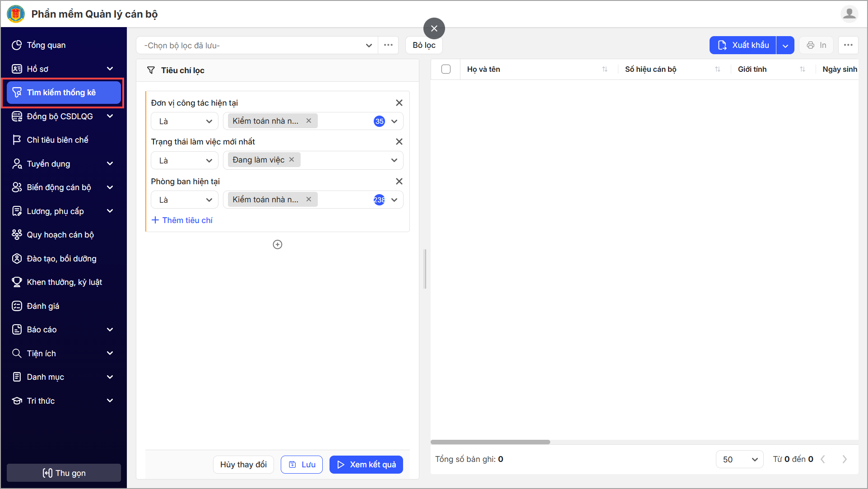The height and width of the screenshot is (489, 868).
Task: Expand the Xuất khẩu dropdown arrow
Action: click(785, 46)
